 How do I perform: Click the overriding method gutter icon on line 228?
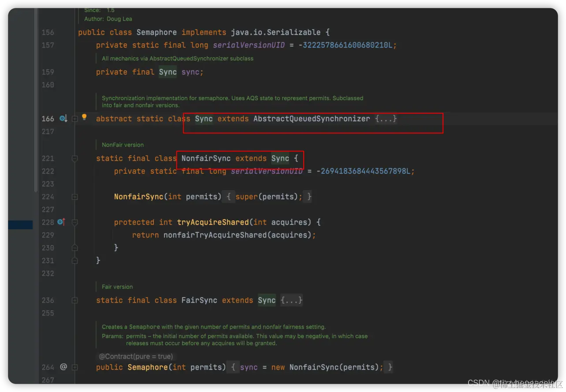(61, 222)
